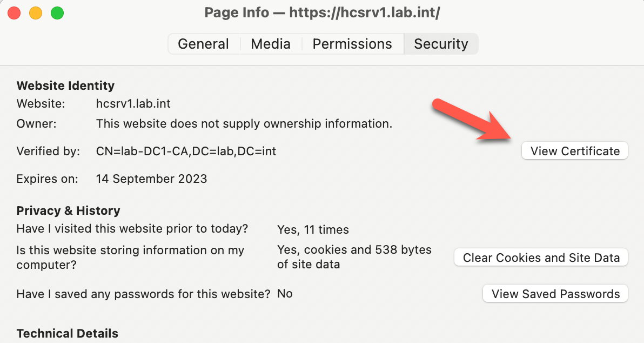The image size is (644, 343).
Task: Maximize the Page Info window
Action: (57, 13)
